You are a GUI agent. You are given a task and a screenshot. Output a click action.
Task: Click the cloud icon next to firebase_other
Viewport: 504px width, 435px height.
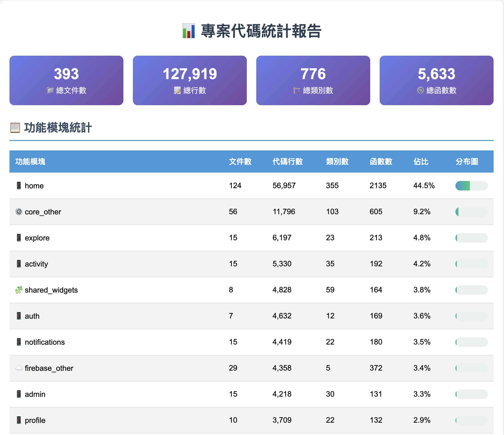coord(19,368)
